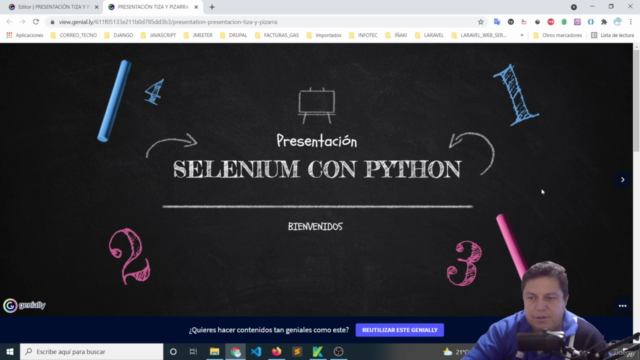Open the DJANGO bookmark folder
This screenshot has height=360, width=640.
click(x=119, y=35)
